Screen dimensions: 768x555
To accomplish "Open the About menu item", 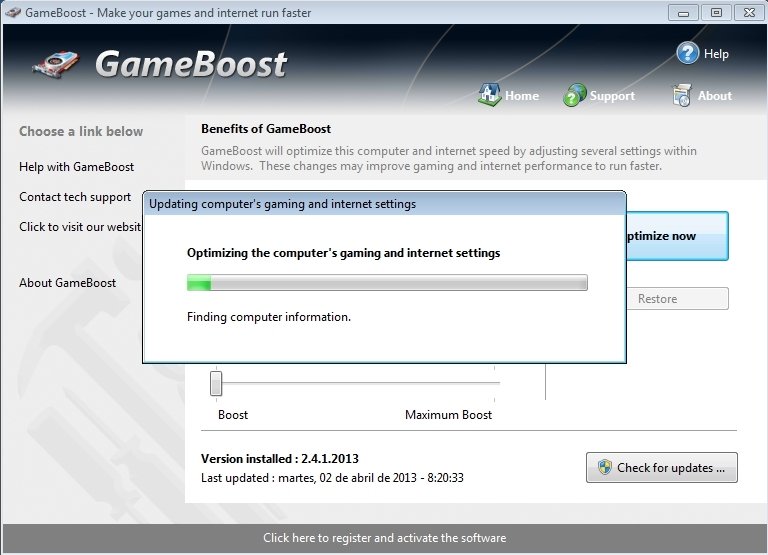I will 715,96.
